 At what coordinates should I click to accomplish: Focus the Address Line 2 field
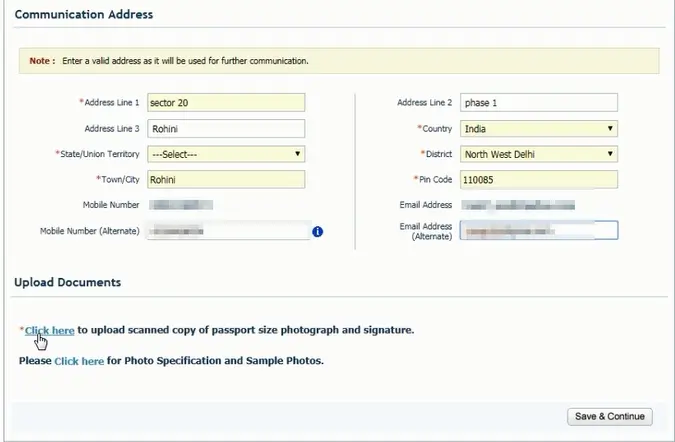pyautogui.click(x=538, y=102)
